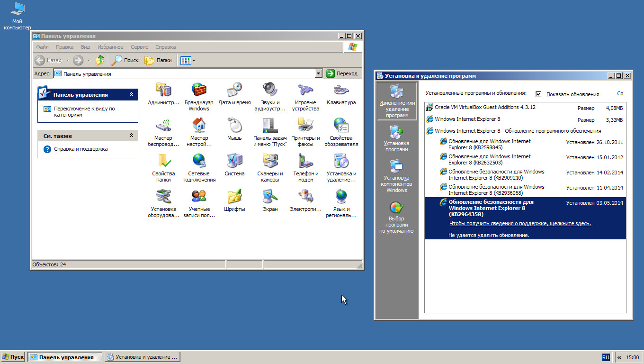Image resolution: width=644 pixels, height=364 pixels.
Task: Switch to Панель управления taskbar button
Action: (x=65, y=357)
